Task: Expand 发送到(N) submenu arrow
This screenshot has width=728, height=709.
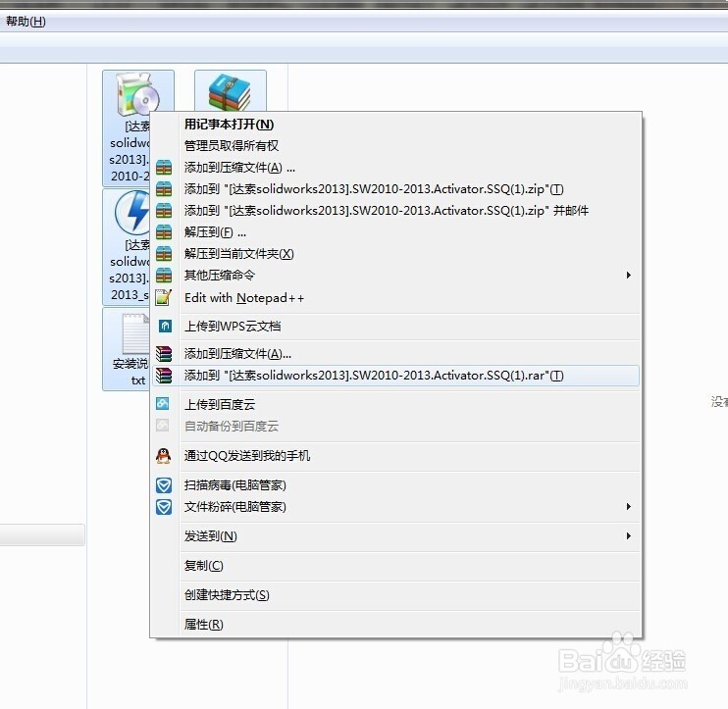Action: [x=628, y=536]
